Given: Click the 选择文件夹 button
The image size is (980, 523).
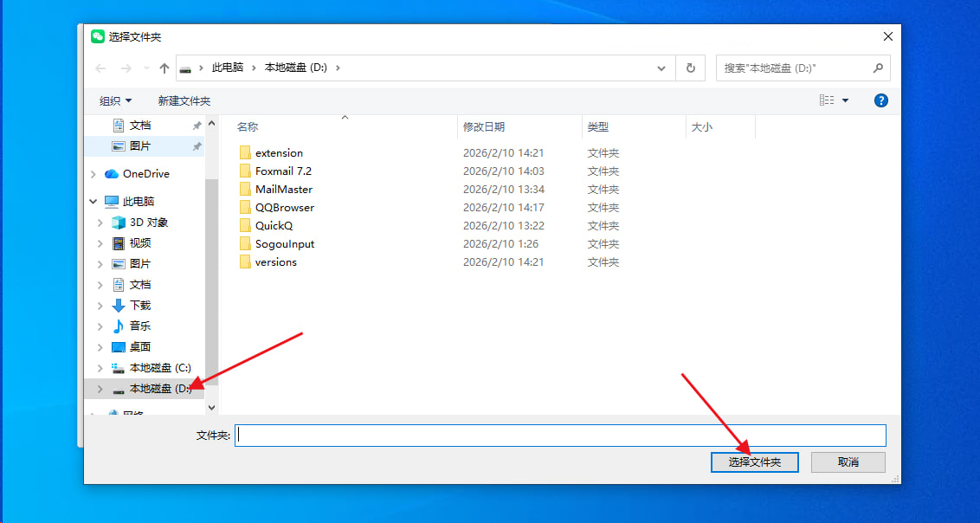Looking at the screenshot, I should click(x=754, y=462).
